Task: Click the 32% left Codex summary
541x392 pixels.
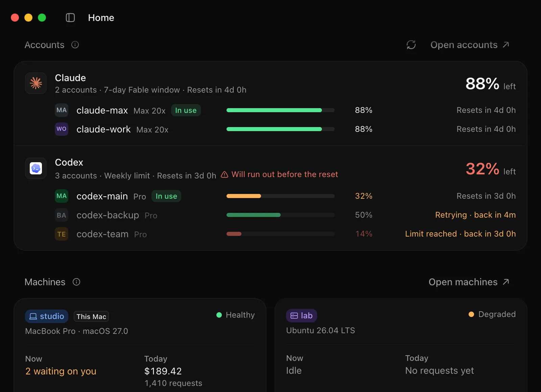Action: pos(491,169)
